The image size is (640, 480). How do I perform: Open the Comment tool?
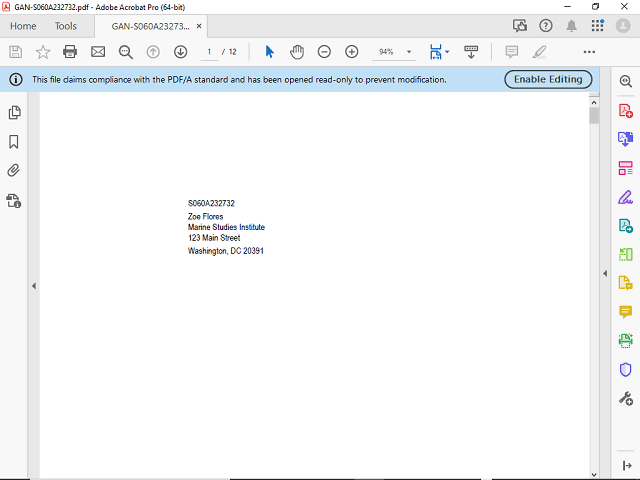[625, 312]
